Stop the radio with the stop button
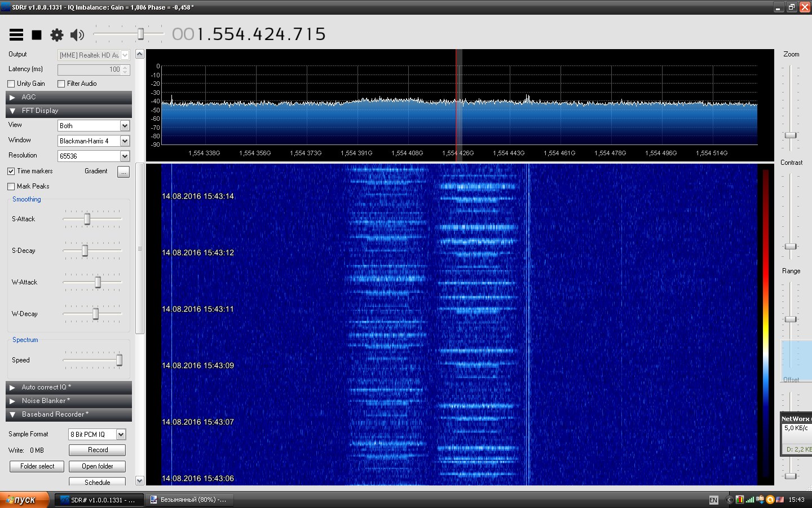 point(37,35)
